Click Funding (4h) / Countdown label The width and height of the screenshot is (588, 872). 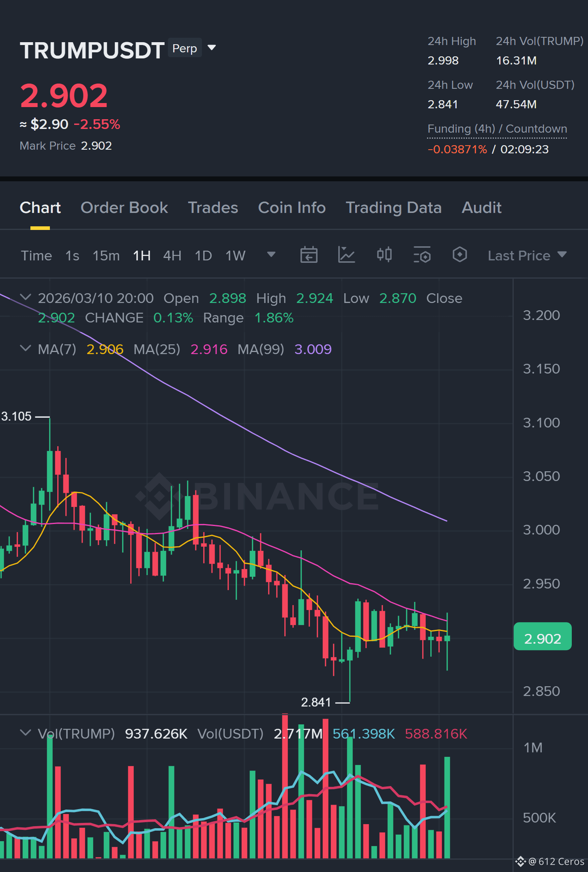pos(497,129)
